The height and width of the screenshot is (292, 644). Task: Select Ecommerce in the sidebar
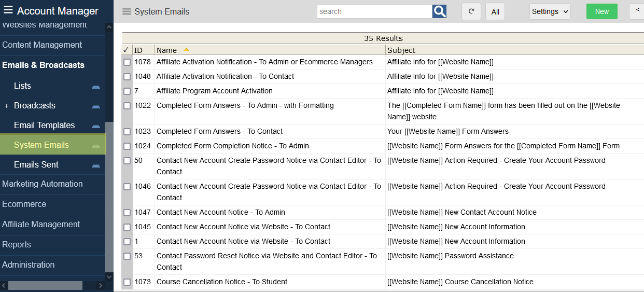tap(24, 204)
